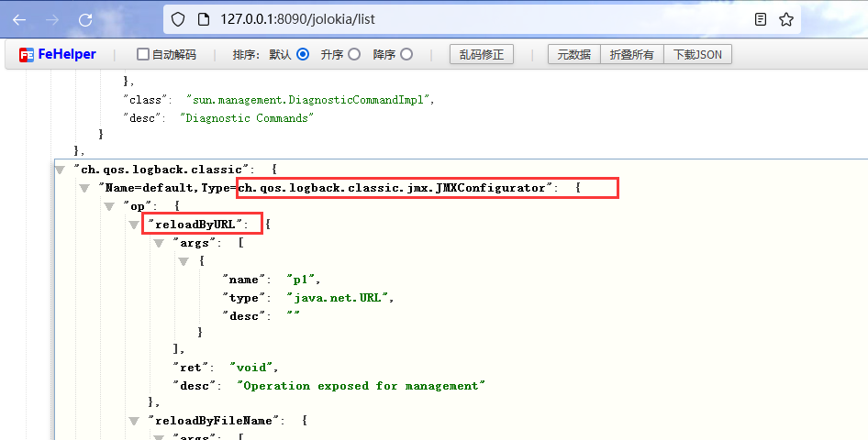Collapse the Name=default,Type= JMXConfigurator node
The image size is (868, 440).
[84, 189]
